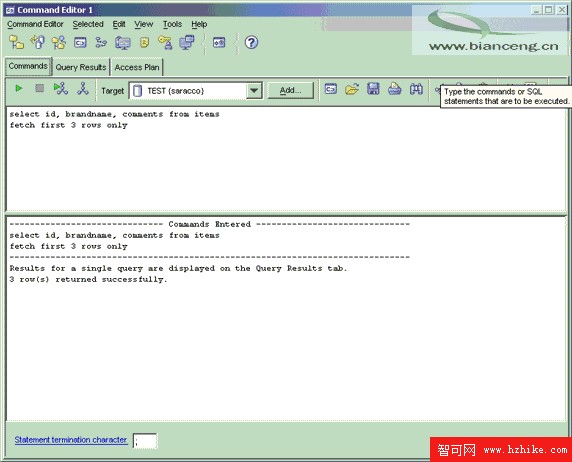This screenshot has height=462, width=572.
Task: Click Command Editor 1 title bar icon
Action: click(10, 10)
